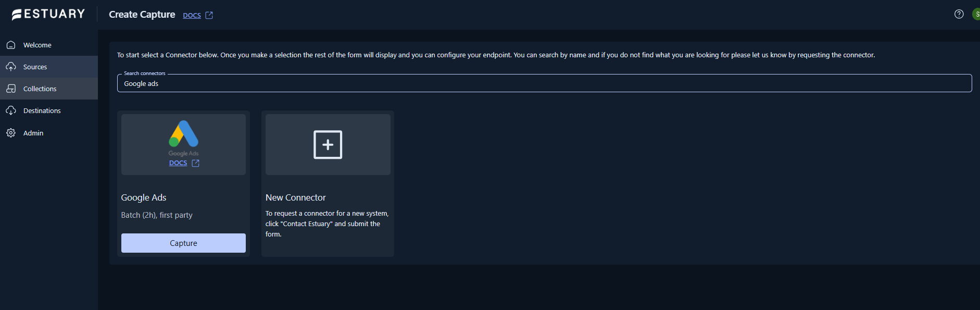Viewport: 980px width, 310px height.
Task: Click the Destinations cloud download icon
Action: coord(11,110)
